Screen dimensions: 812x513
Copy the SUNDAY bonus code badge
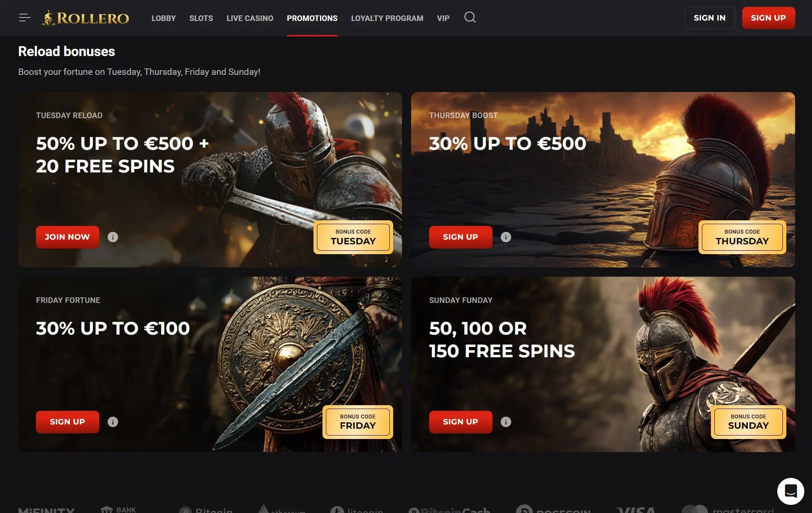tap(749, 422)
